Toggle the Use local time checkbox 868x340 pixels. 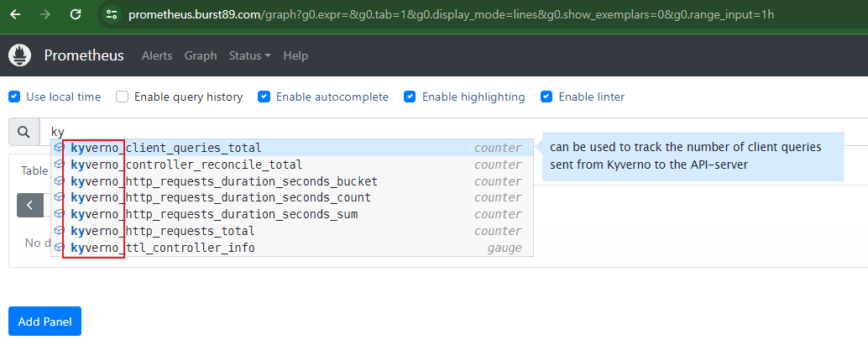pyautogui.click(x=13, y=97)
